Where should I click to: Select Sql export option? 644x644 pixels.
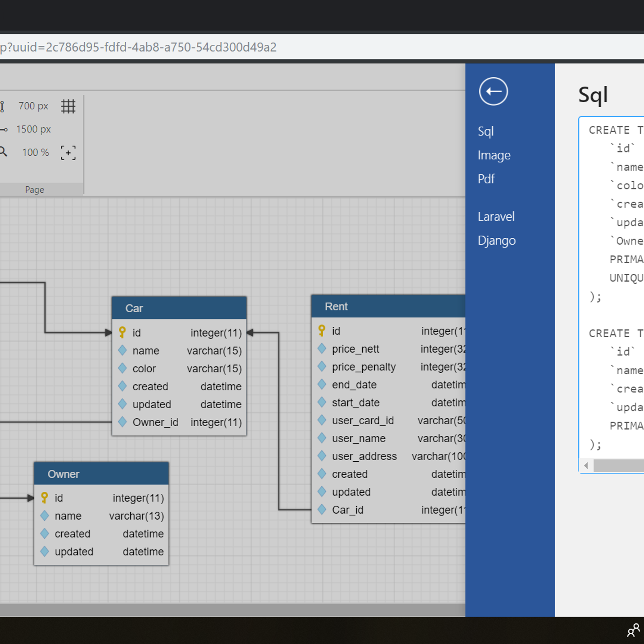(486, 132)
